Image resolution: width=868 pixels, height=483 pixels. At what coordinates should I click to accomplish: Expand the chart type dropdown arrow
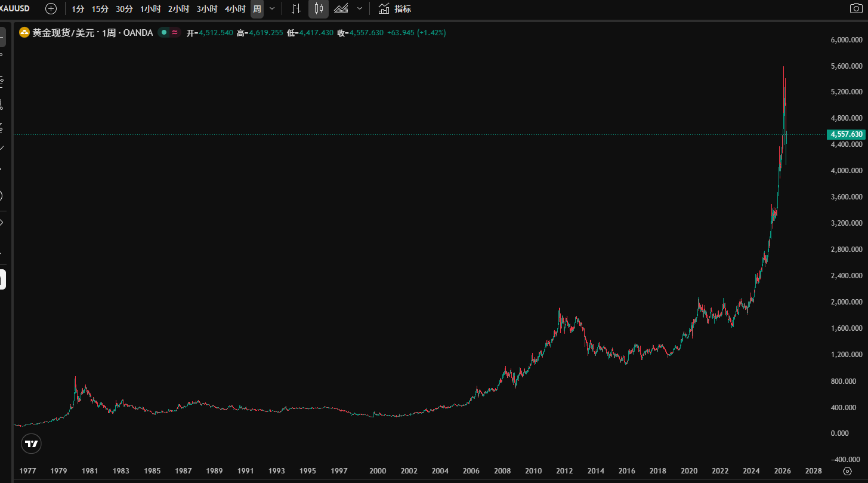[359, 9]
